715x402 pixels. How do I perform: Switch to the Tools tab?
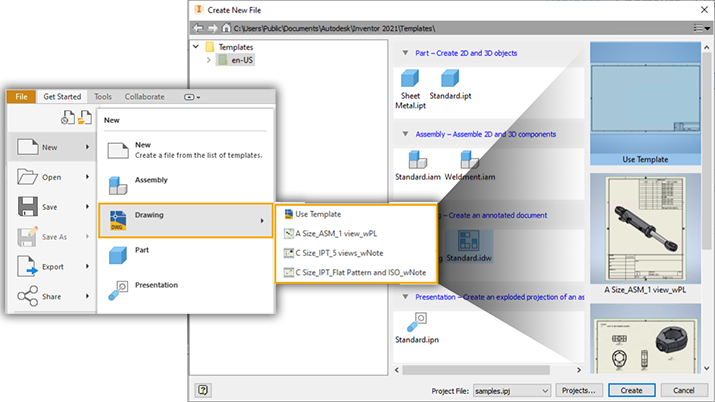point(103,97)
